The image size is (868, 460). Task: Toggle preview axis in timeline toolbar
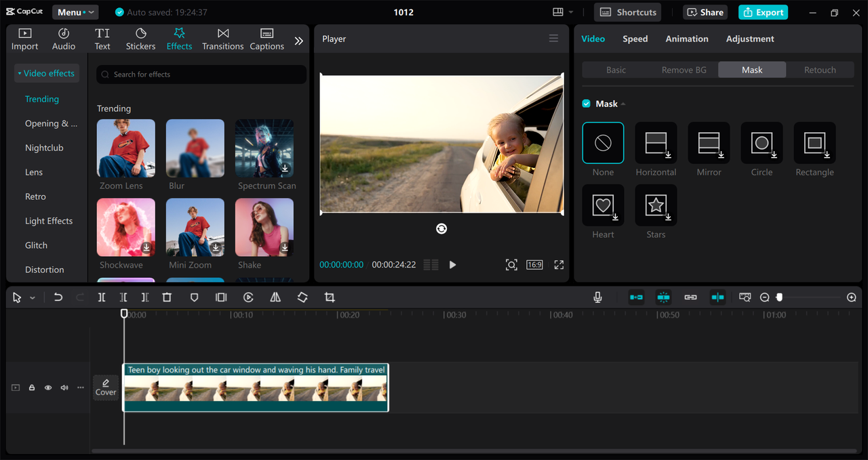tap(717, 297)
